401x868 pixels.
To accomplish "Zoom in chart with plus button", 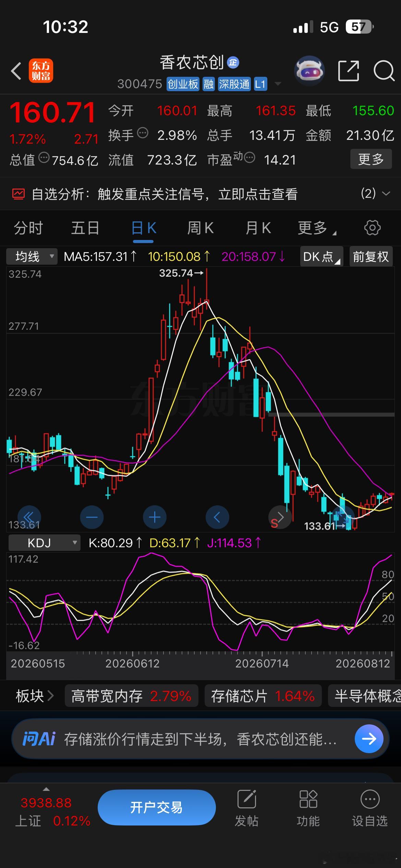I will [155, 517].
